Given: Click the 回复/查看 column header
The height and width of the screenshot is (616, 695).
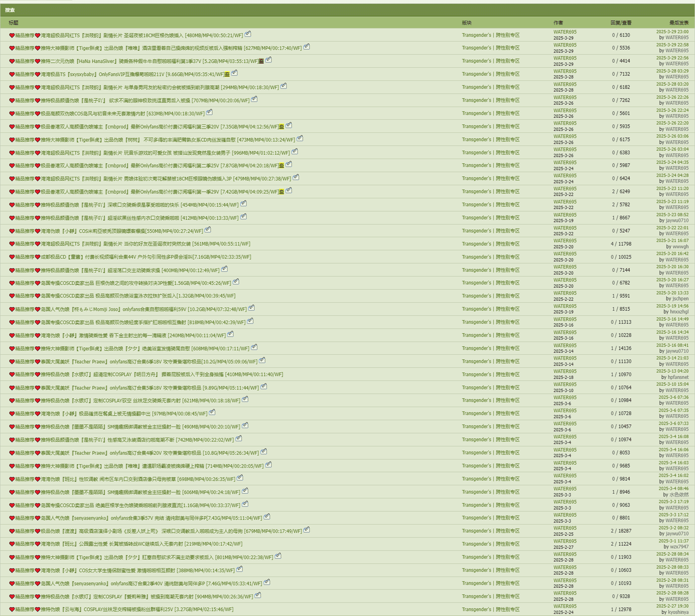Looking at the screenshot, I should point(621,23).
